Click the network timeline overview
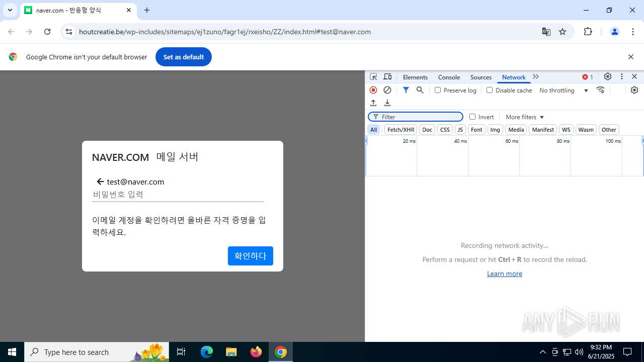 (x=505, y=156)
